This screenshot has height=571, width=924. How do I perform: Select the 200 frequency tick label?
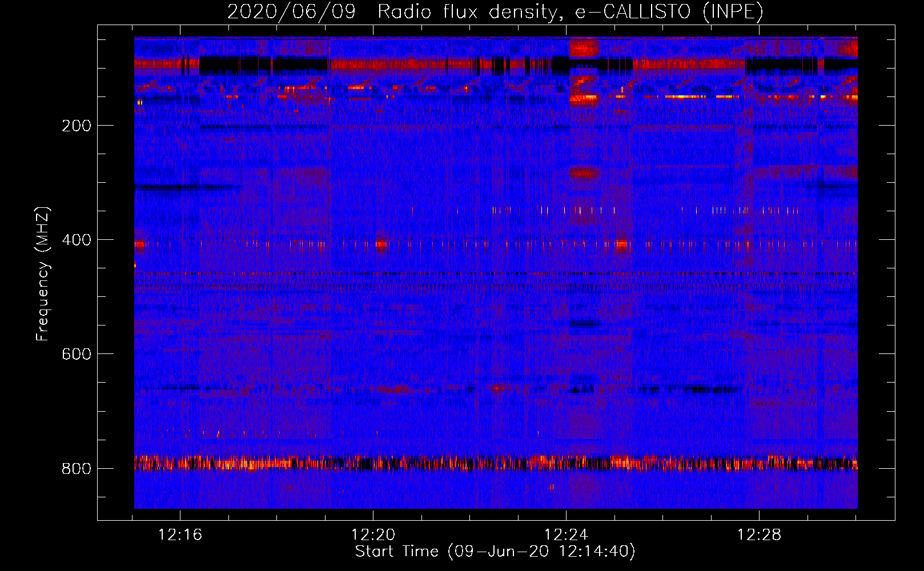(77, 126)
